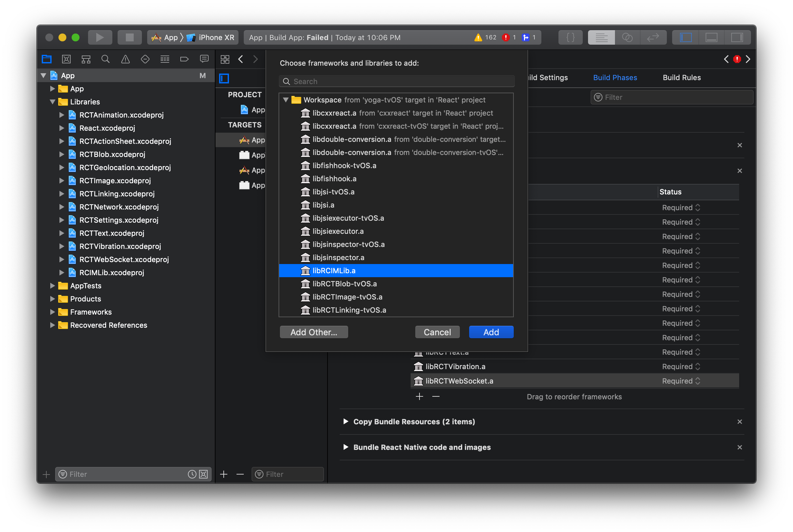The image size is (793, 532).
Task: Add a new target plus button
Action: [x=224, y=474]
